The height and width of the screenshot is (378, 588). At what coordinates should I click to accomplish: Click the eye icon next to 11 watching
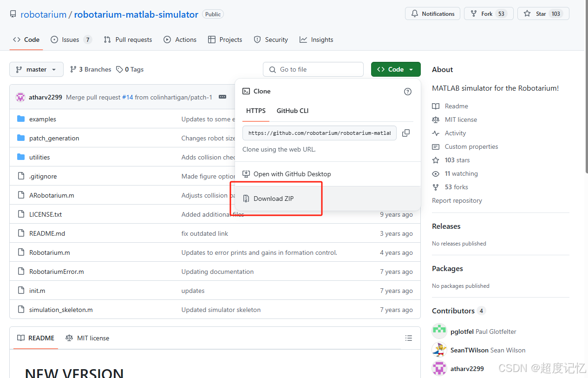(436, 173)
